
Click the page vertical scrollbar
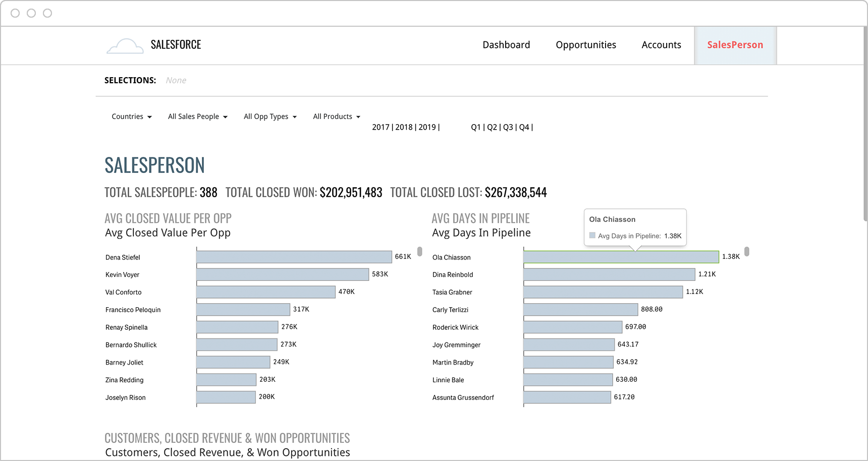pos(865,124)
